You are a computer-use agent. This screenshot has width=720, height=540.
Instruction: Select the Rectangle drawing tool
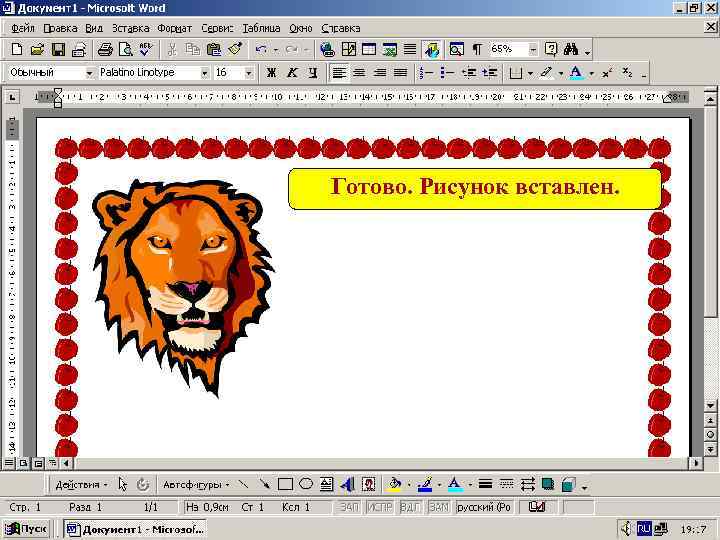(x=285, y=484)
